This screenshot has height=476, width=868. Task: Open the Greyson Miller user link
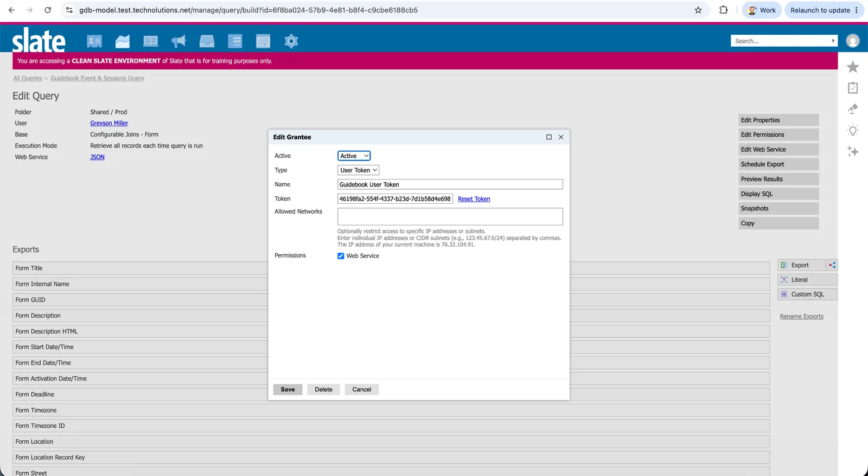pos(109,123)
